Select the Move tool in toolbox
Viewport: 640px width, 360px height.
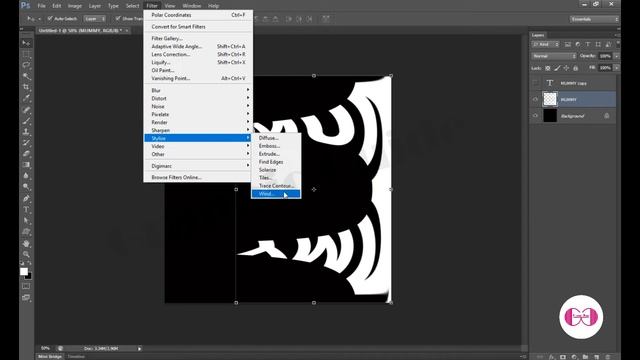click(x=26, y=43)
